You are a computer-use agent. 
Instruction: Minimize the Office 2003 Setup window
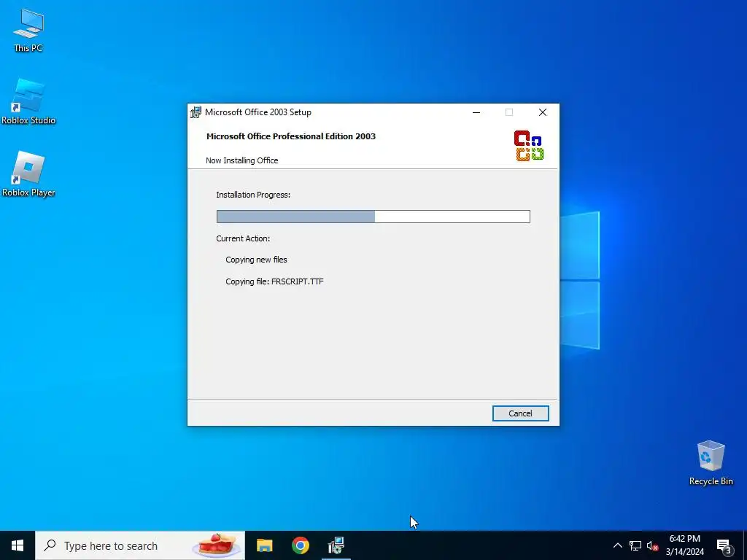point(476,112)
